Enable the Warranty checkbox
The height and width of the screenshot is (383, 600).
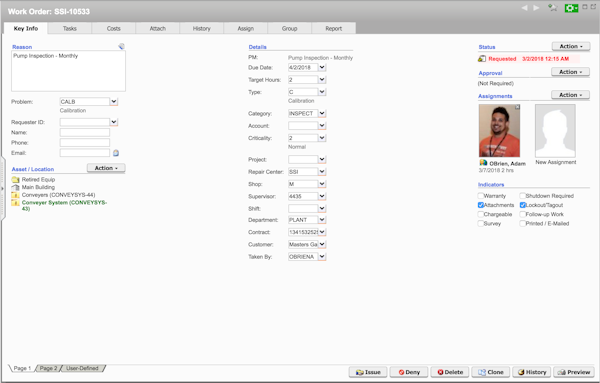[481, 196]
